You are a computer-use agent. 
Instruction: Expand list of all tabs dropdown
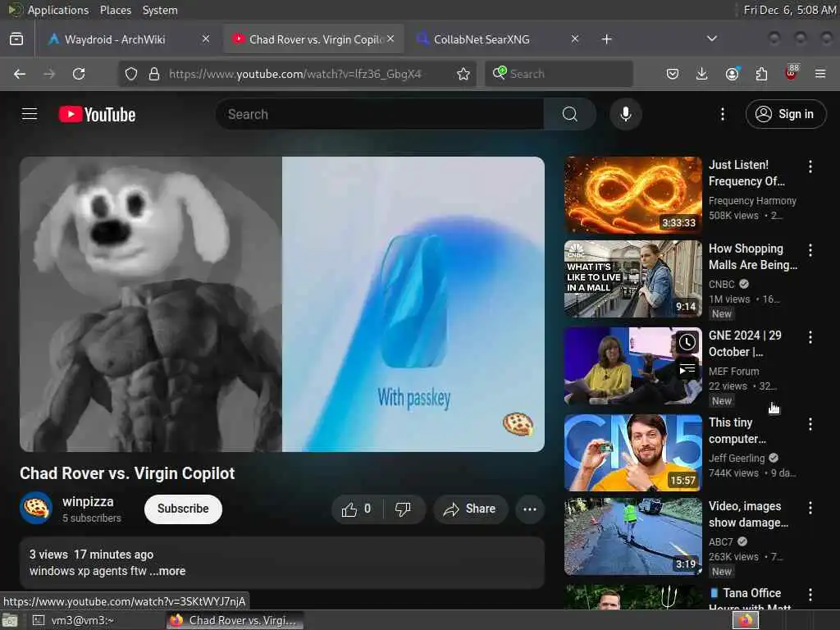711,39
